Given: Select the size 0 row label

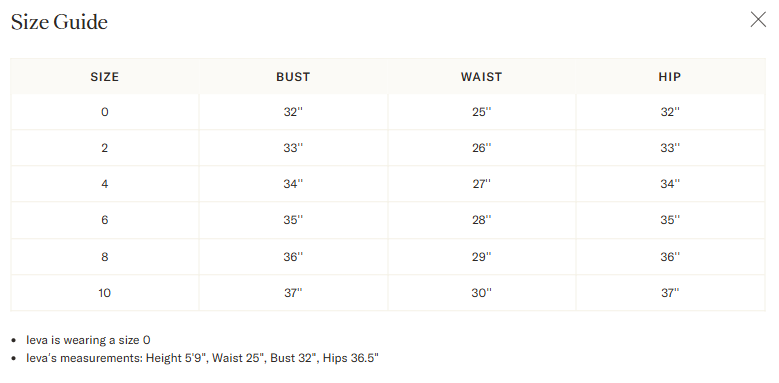Looking at the screenshot, I should pos(104,112).
